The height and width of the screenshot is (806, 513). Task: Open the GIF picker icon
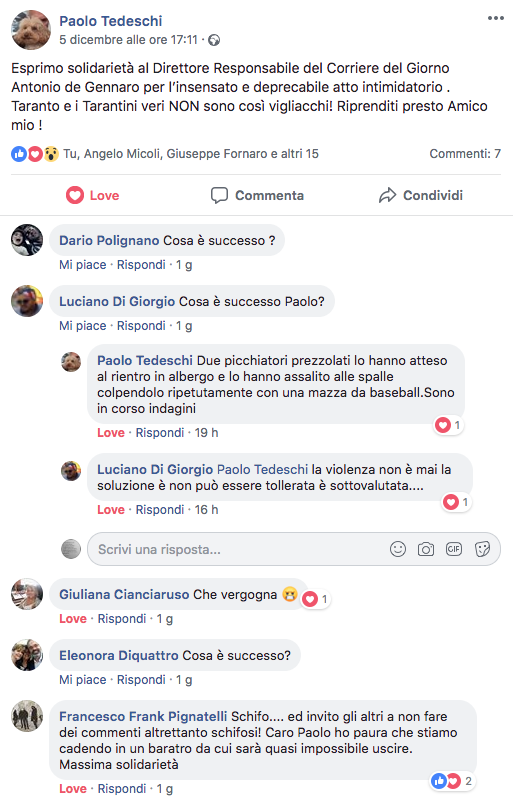[x=453, y=549]
